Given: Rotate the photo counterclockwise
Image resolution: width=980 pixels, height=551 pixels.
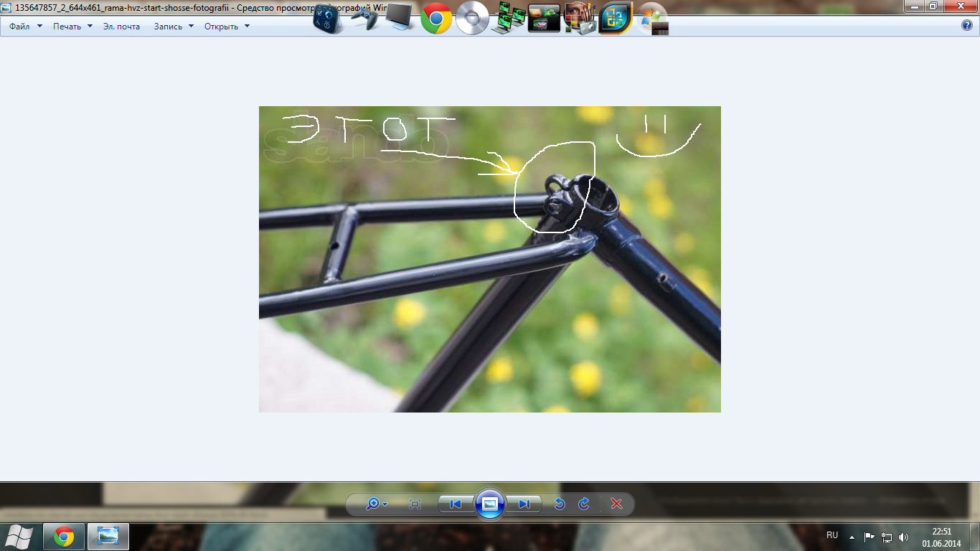Looking at the screenshot, I should click(x=560, y=504).
